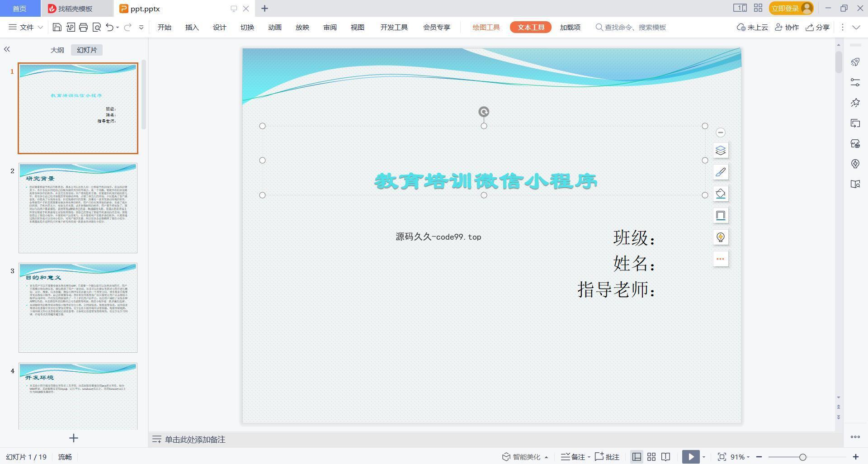Click the shape outline floating icon

pos(721,216)
